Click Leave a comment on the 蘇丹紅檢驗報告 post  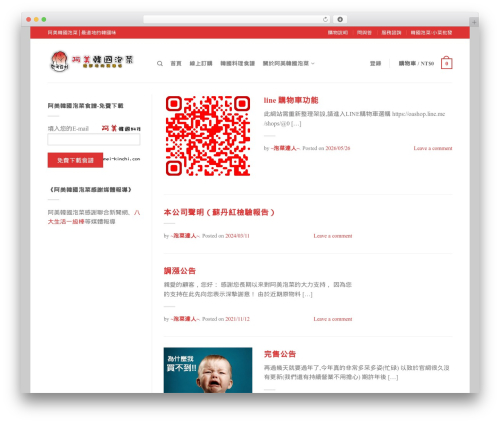click(x=333, y=236)
